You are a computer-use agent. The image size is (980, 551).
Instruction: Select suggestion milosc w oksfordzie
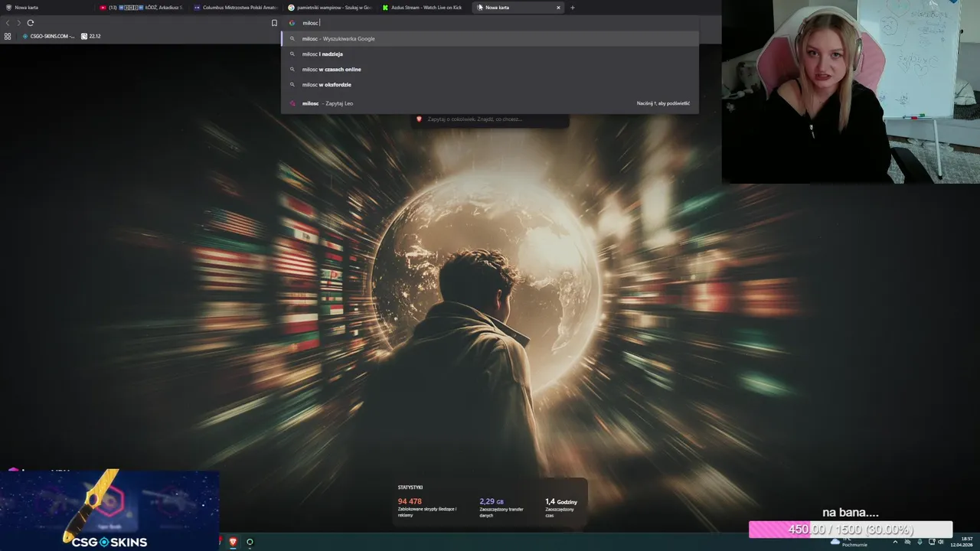point(490,84)
